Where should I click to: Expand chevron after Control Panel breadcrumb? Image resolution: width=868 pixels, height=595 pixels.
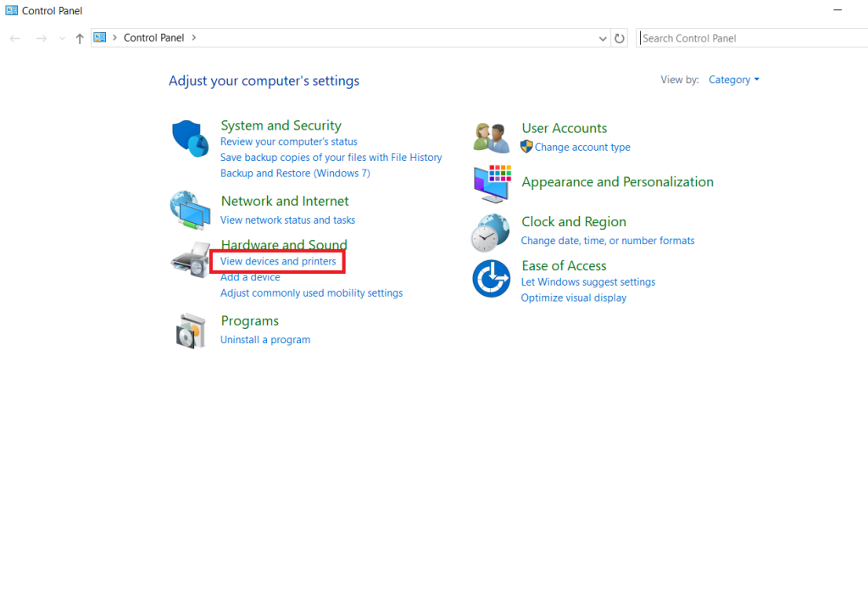tap(194, 37)
